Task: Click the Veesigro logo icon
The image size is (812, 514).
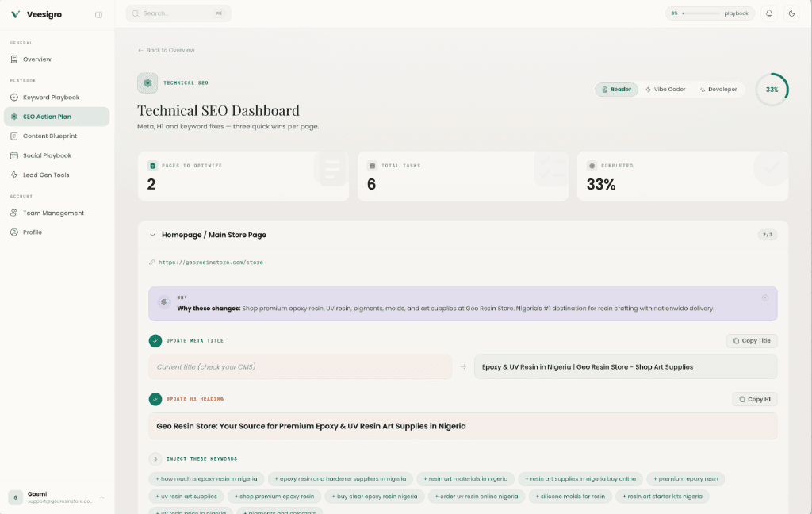Action: coord(16,14)
